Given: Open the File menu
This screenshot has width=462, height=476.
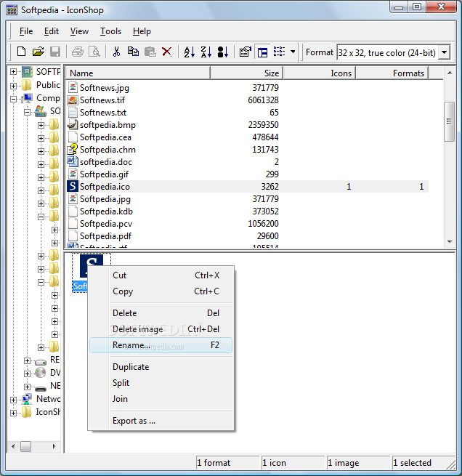Looking at the screenshot, I should pyautogui.click(x=26, y=31).
